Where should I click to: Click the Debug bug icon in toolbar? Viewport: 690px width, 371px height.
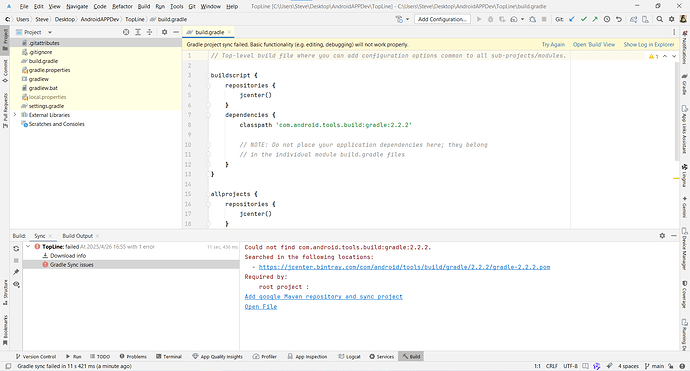click(x=490, y=19)
